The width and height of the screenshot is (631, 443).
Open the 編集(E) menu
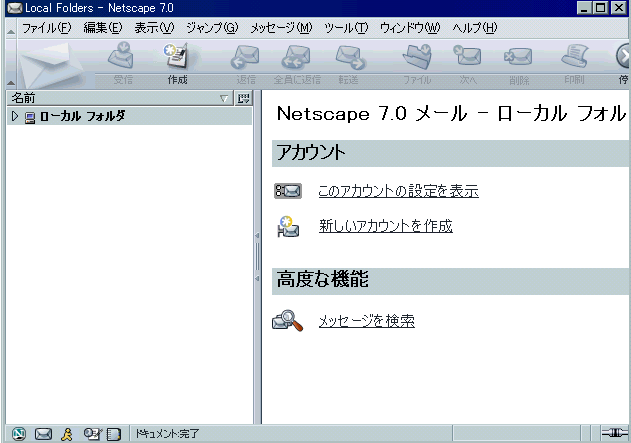(103, 28)
